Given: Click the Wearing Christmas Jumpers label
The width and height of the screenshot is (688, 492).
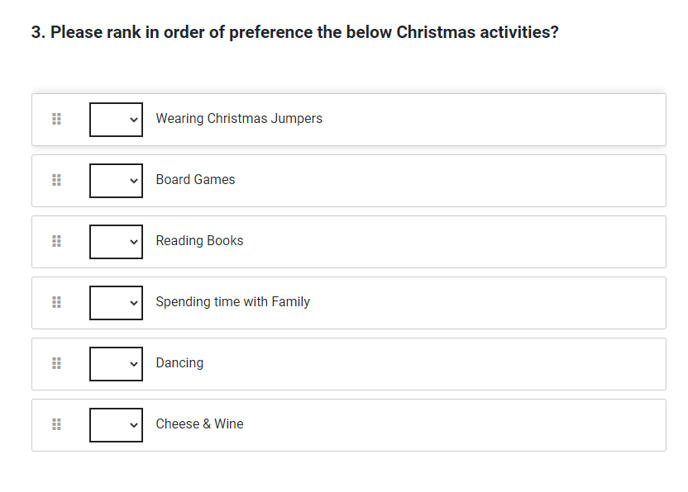Looking at the screenshot, I should [x=239, y=119].
